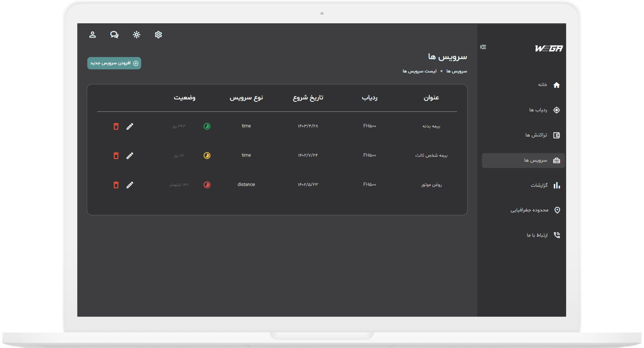Click the phone icon beside ارتباط با ما
This screenshot has height=348, width=644.
pyautogui.click(x=557, y=235)
